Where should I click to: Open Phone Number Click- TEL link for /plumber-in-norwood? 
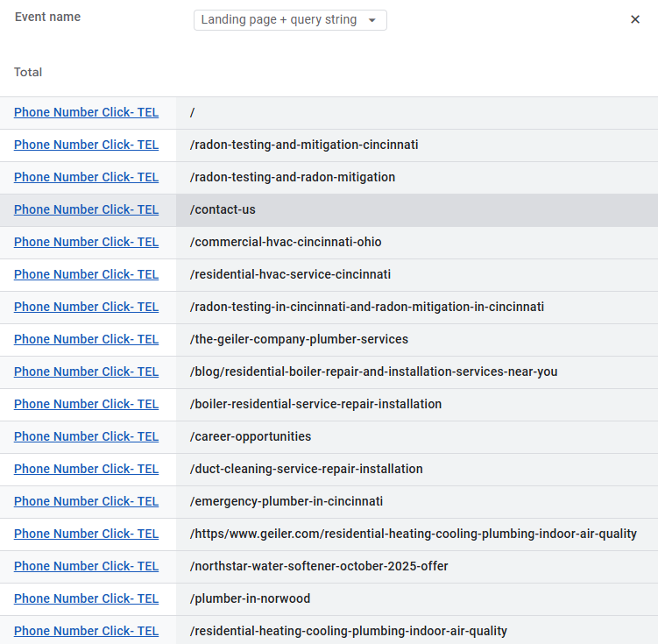coord(86,598)
